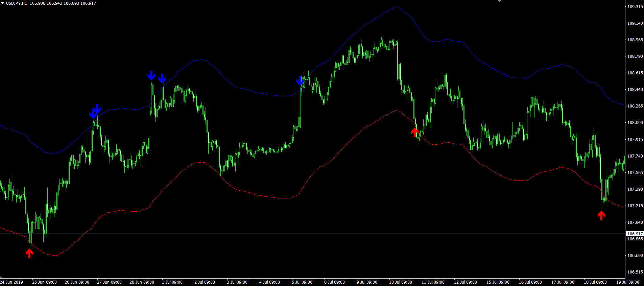Click the 2 Jul 09:00 time label
Screen dimensions: 644x286
pos(205,282)
